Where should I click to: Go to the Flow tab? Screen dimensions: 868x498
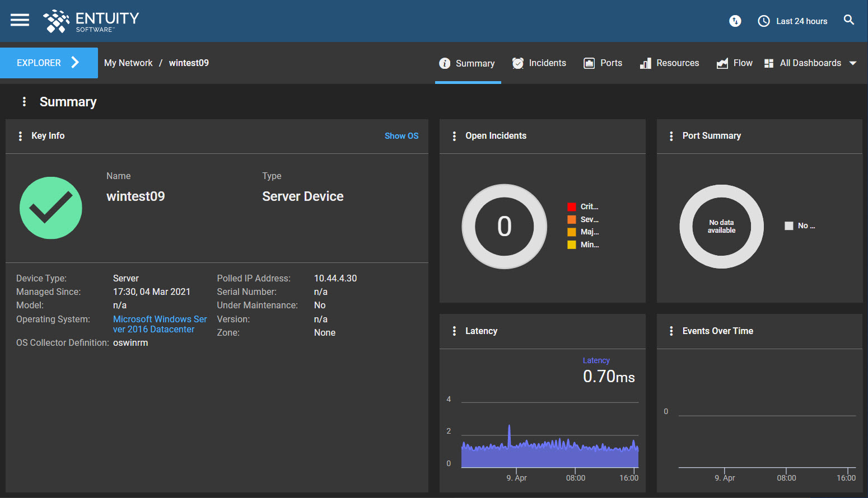(x=735, y=63)
